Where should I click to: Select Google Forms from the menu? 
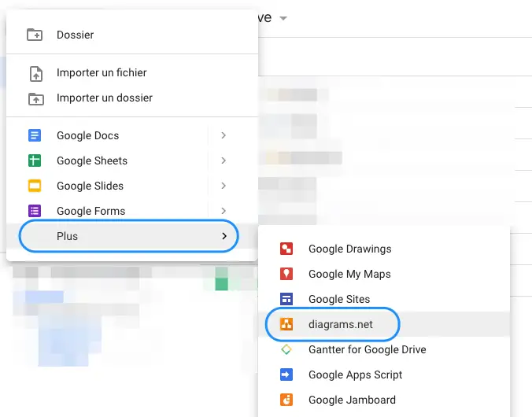132,211
